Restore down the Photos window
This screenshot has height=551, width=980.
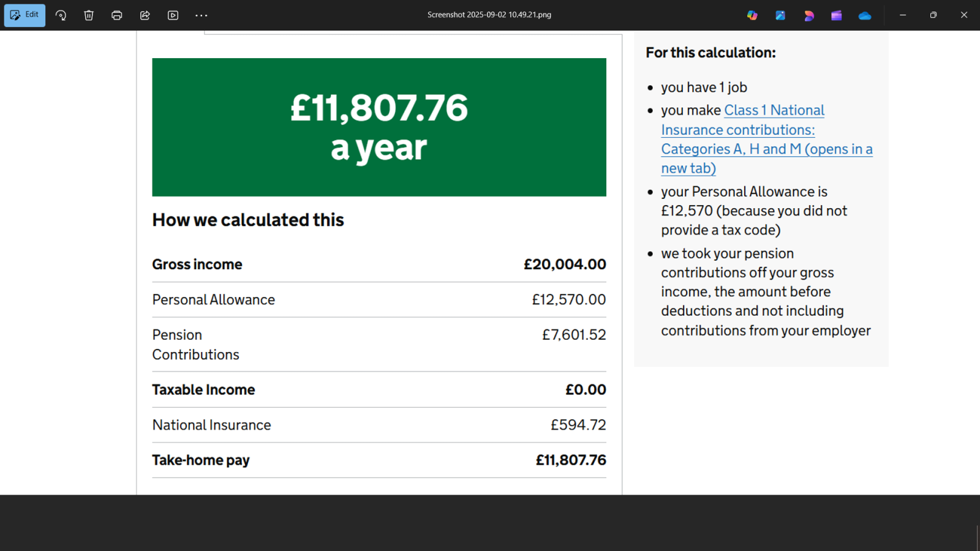pyautogui.click(x=933, y=15)
